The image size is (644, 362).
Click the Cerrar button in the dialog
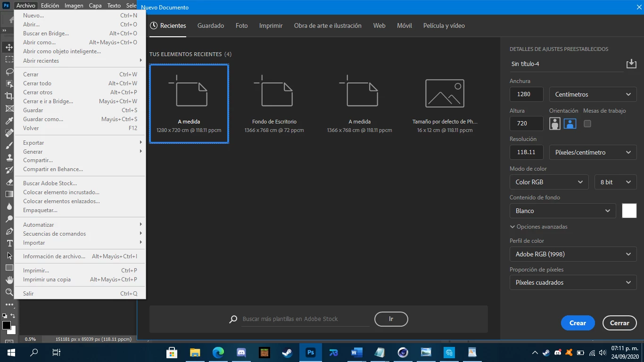619,323
